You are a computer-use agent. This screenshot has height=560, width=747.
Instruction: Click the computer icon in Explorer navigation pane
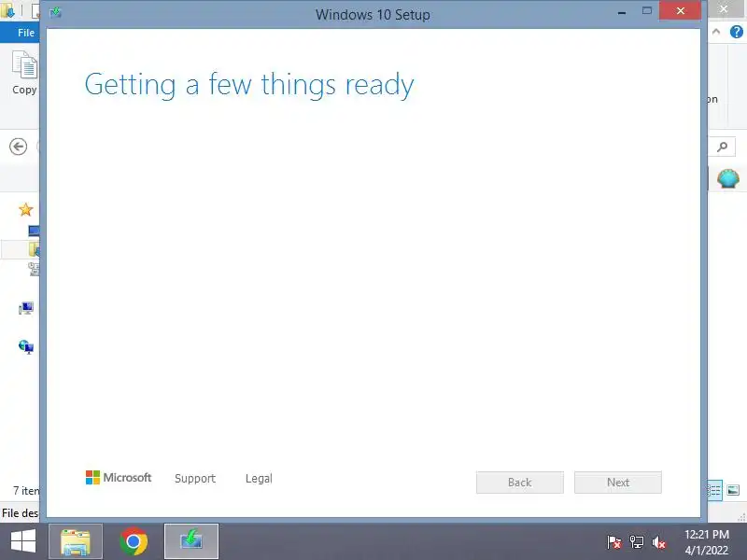click(x=26, y=308)
